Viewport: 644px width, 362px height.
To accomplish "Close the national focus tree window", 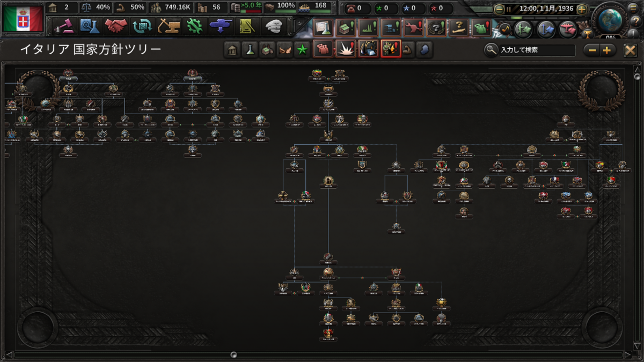I will tap(630, 50).
